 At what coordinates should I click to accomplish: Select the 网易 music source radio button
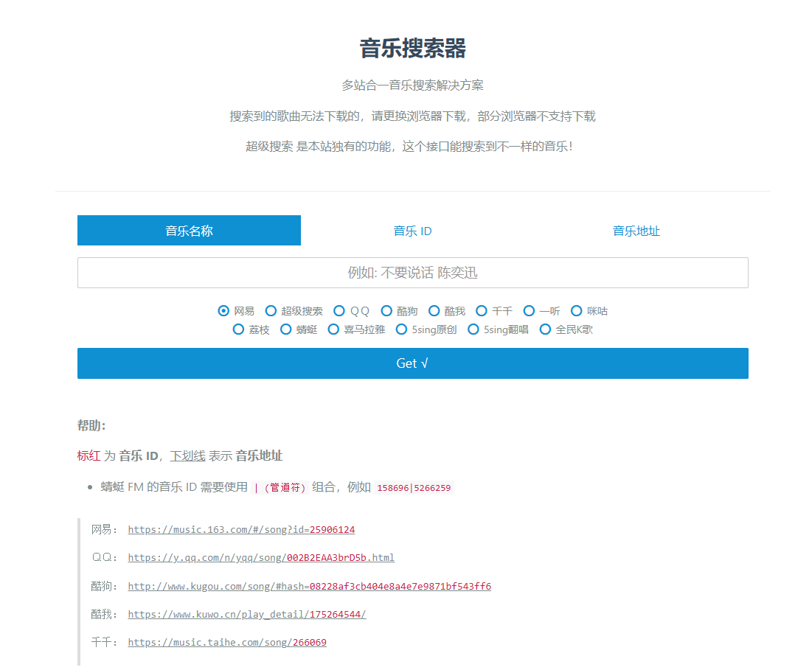pos(223,310)
